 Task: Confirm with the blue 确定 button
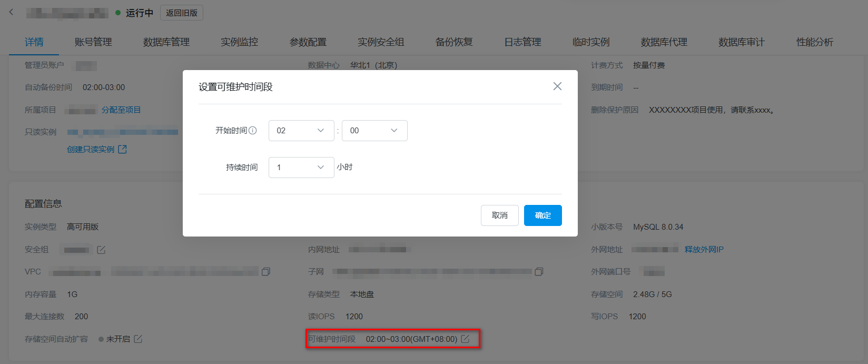(543, 215)
